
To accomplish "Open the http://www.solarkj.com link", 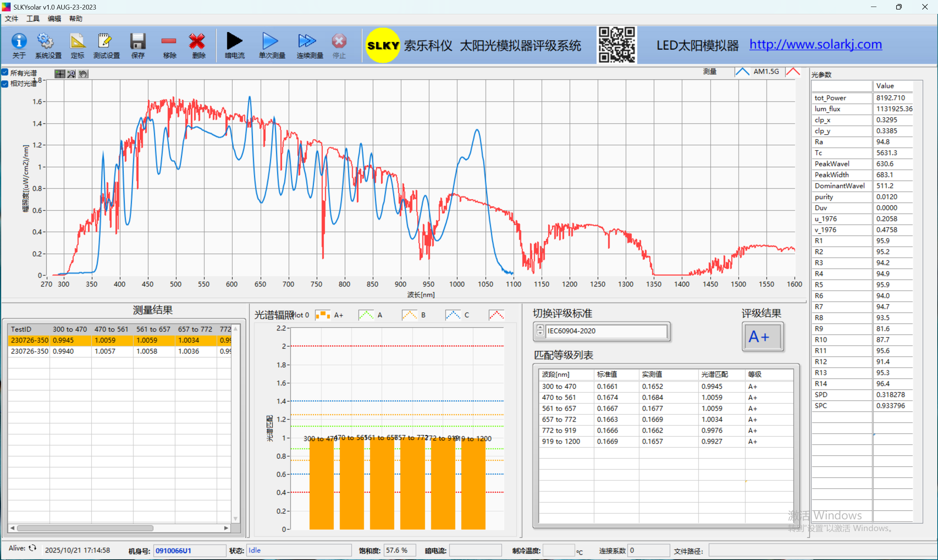I will click(815, 44).
